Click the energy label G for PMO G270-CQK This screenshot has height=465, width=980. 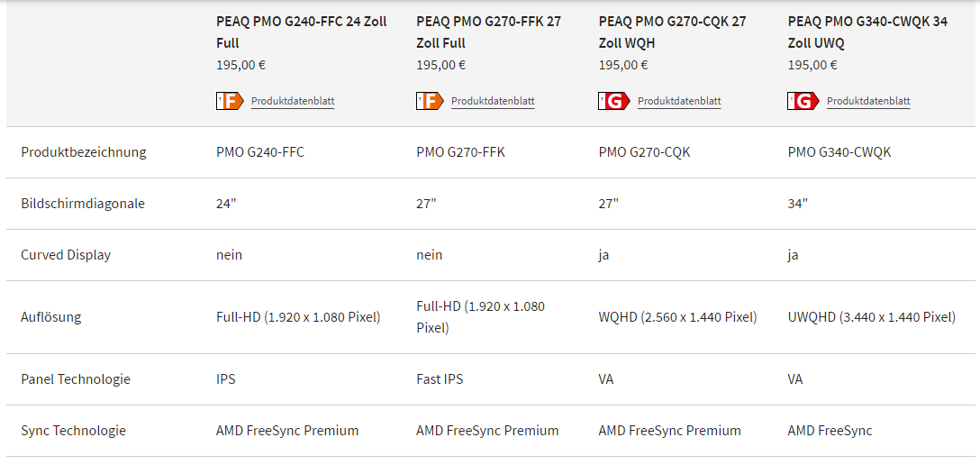[614, 101]
